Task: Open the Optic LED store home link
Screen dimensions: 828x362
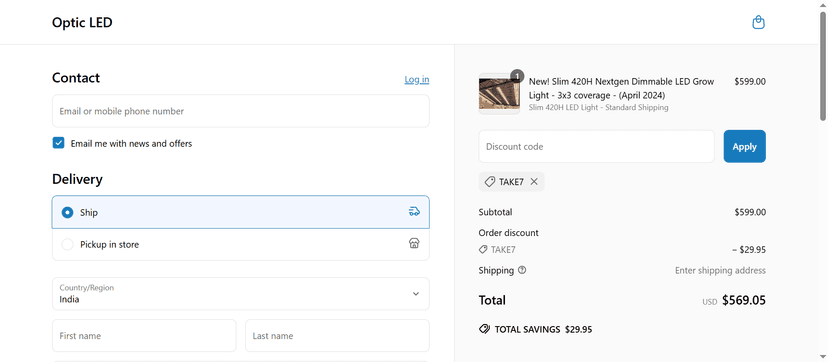Action: click(x=82, y=23)
